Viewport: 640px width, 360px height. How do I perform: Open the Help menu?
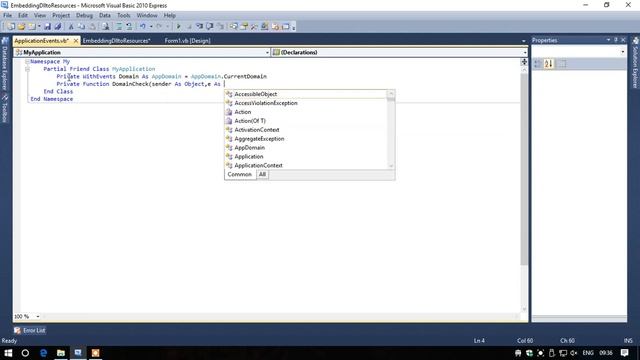pyautogui.click(x=169, y=15)
